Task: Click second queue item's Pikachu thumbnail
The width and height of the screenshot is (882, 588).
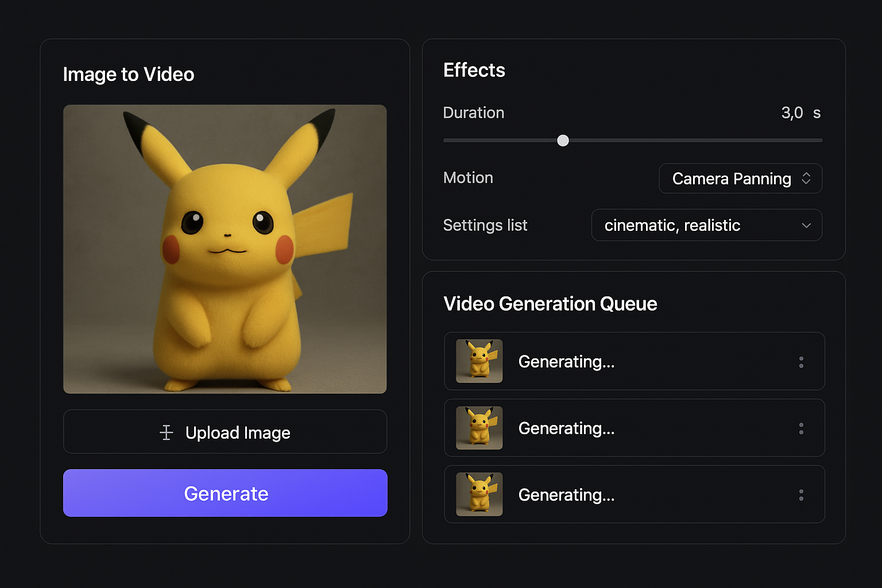Action: point(479,428)
